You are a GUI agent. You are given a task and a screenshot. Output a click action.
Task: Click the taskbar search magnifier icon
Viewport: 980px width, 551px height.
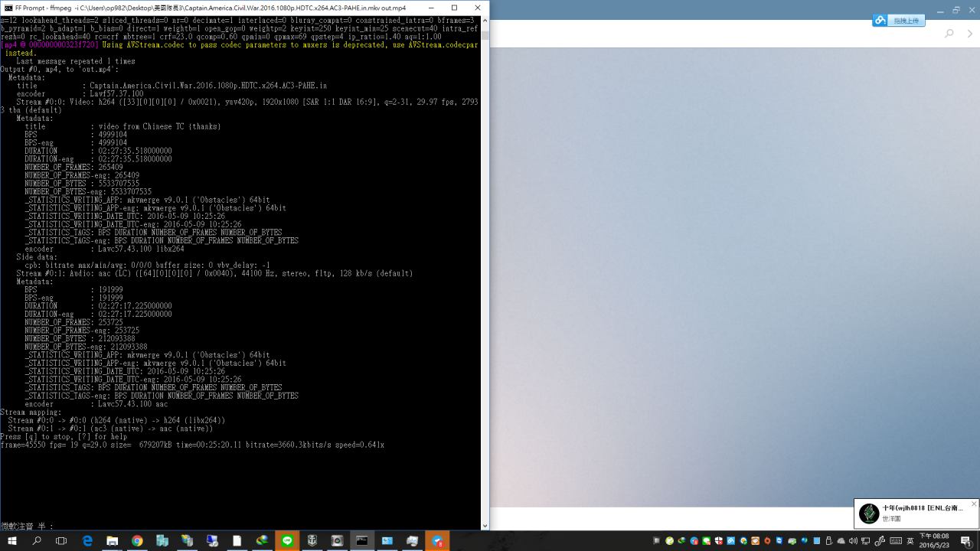click(37, 540)
